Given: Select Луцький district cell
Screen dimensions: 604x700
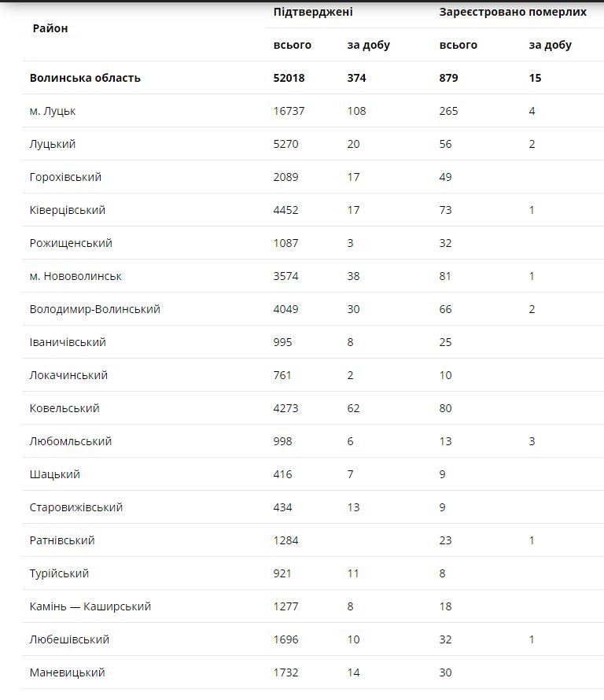Looking at the screenshot, I should click(x=53, y=144).
